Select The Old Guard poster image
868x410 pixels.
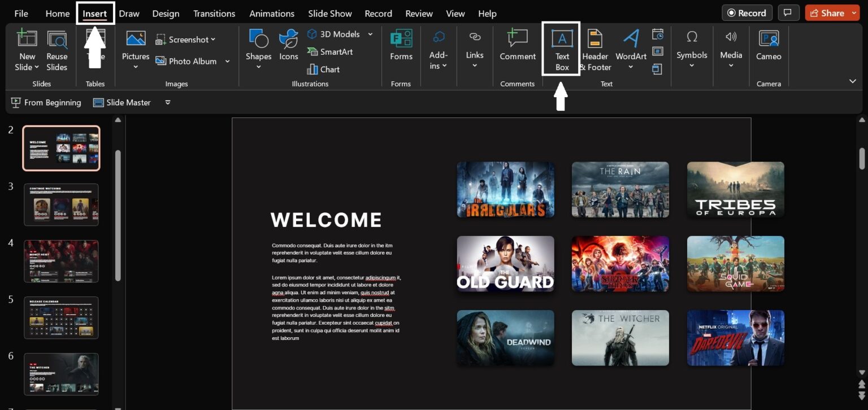pyautogui.click(x=505, y=264)
